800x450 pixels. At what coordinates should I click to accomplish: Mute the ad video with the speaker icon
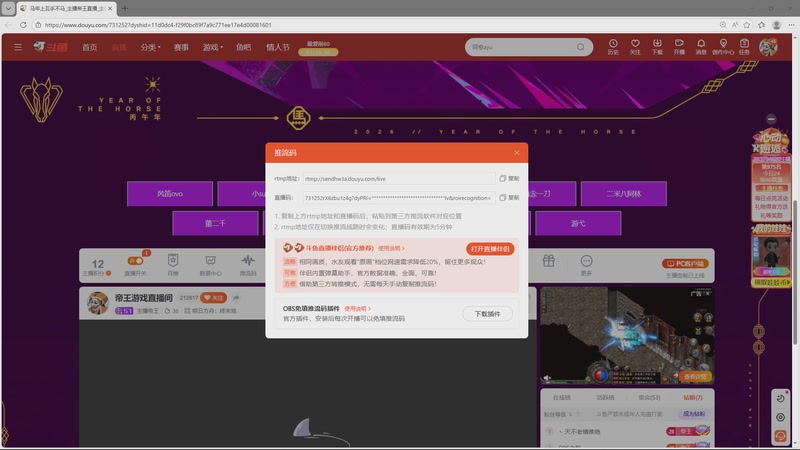pyautogui.click(x=547, y=378)
